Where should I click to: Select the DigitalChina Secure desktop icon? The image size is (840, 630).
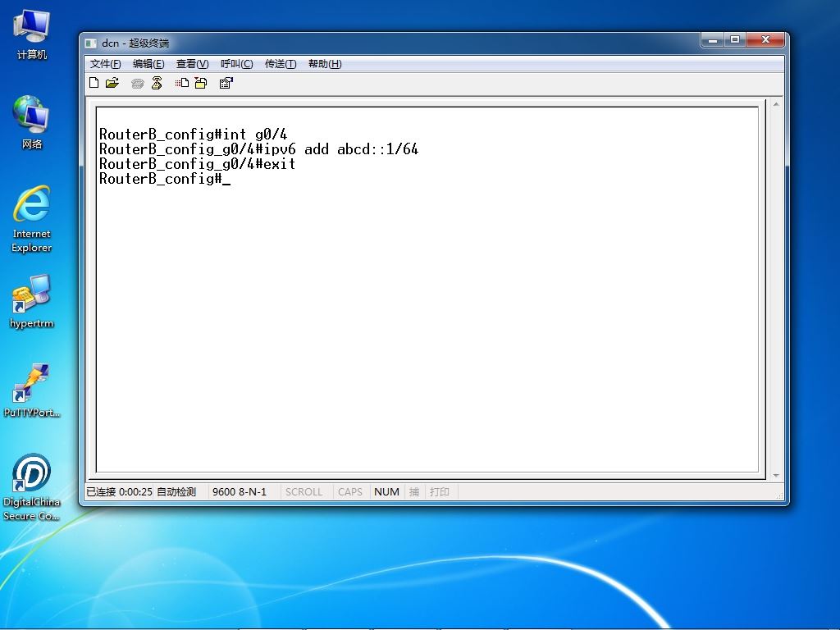pyautogui.click(x=32, y=487)
